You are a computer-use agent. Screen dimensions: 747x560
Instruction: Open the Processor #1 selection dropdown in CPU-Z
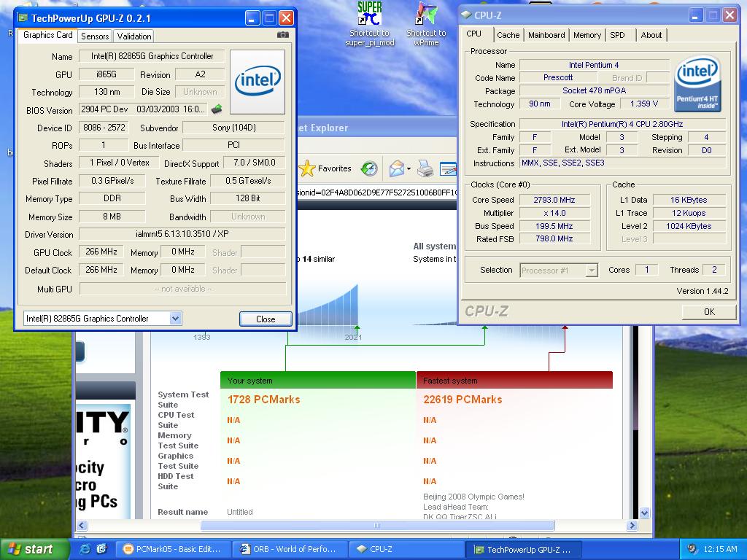591,271
